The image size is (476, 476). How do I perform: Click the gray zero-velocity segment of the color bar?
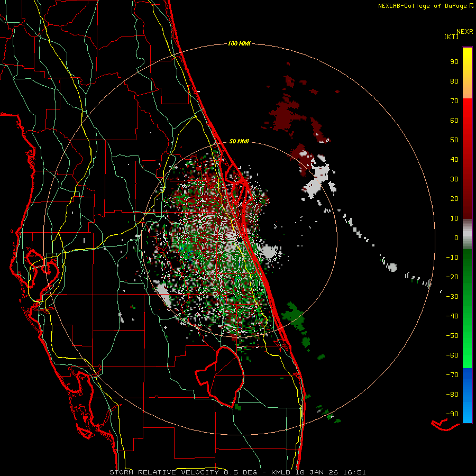(467, 234)
